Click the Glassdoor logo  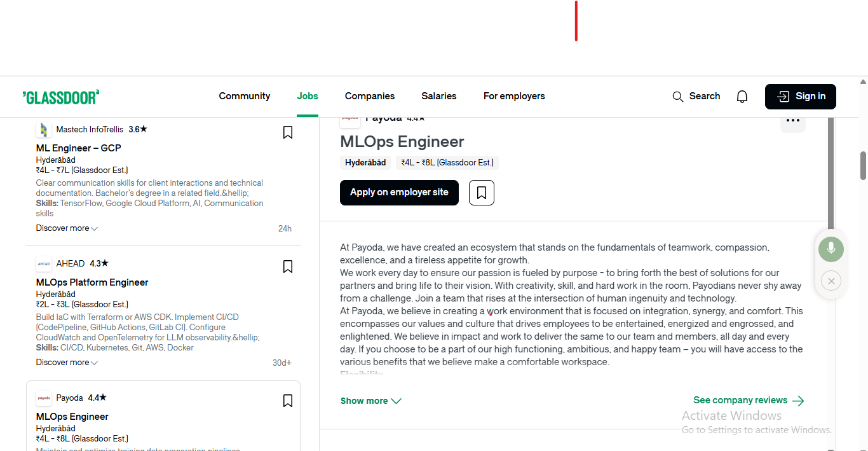pyautogui.click(x=60, y=96)
